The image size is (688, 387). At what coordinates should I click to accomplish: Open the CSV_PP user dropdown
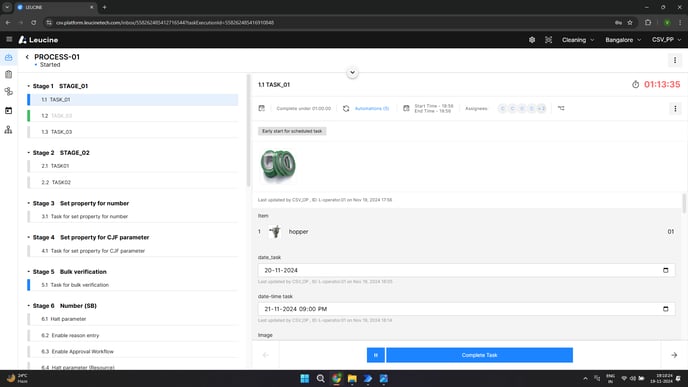click(666, 40)
